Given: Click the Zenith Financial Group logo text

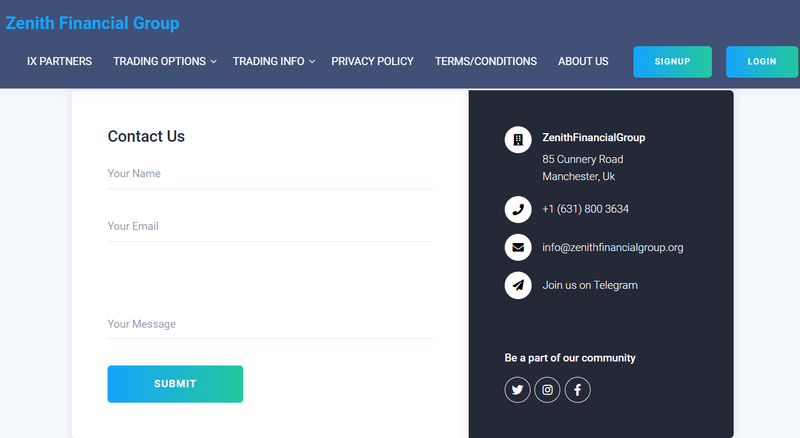Looking at the screenshot, I should (92, 23).
